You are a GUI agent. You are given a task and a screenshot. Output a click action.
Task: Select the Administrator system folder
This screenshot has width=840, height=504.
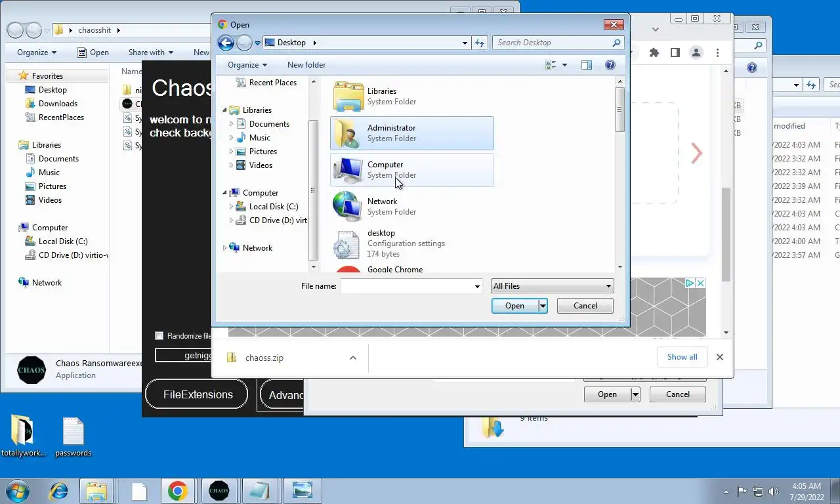tap(412, 133)
